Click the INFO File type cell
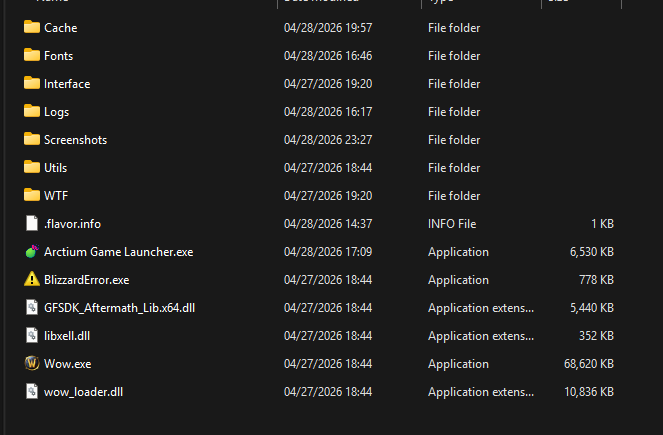 (x=453, y=224)
